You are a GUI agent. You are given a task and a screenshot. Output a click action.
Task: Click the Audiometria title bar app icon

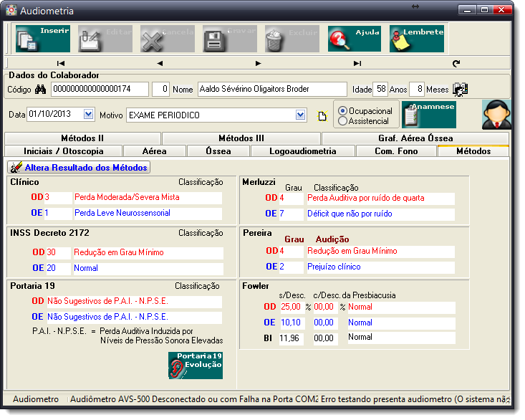coord(11,11)
